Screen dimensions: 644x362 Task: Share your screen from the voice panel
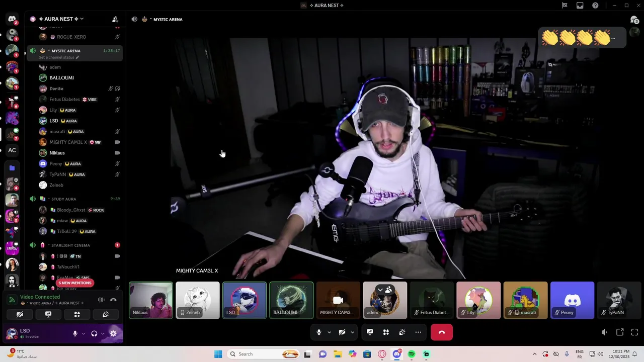click(48, 314)
